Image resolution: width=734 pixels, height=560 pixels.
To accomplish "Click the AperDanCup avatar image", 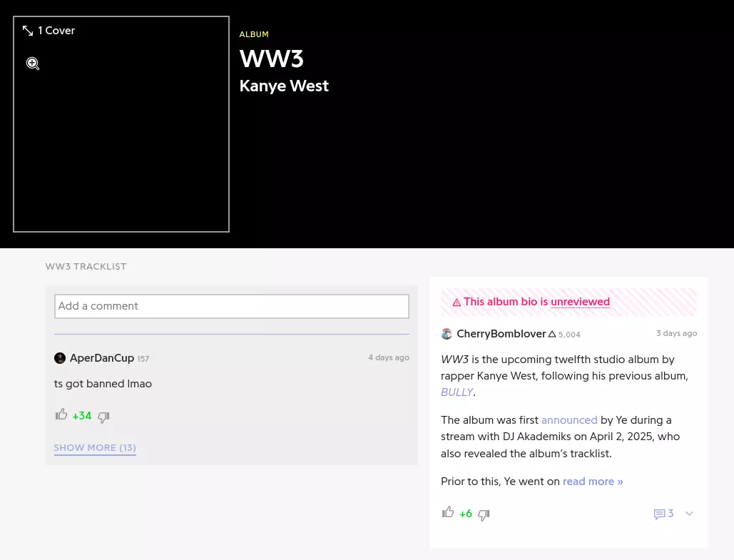I will tap(60, 358).
